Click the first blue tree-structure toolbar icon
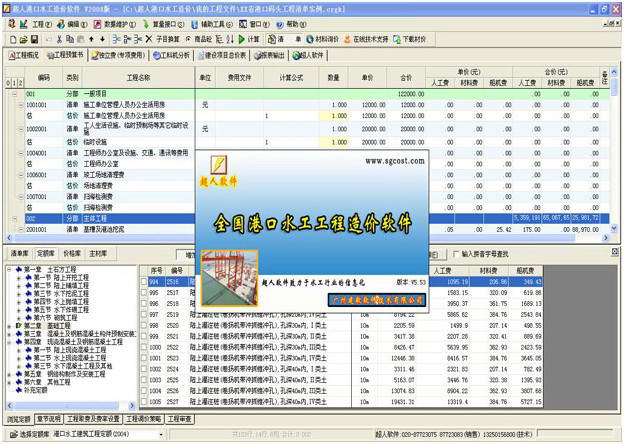This screenshot has width=624, height=444. click(x=116, y=39)
